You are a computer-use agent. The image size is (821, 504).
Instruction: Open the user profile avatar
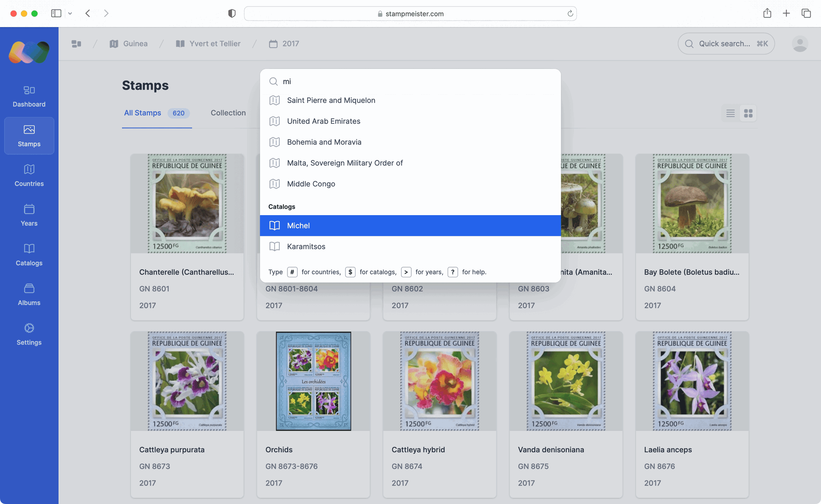[x=799, y=44]
